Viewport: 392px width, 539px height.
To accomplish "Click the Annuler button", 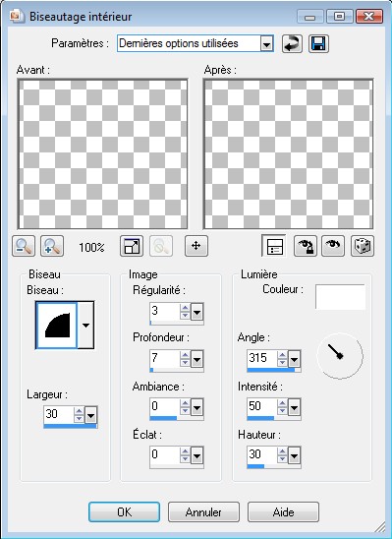I will coord(203,512).
